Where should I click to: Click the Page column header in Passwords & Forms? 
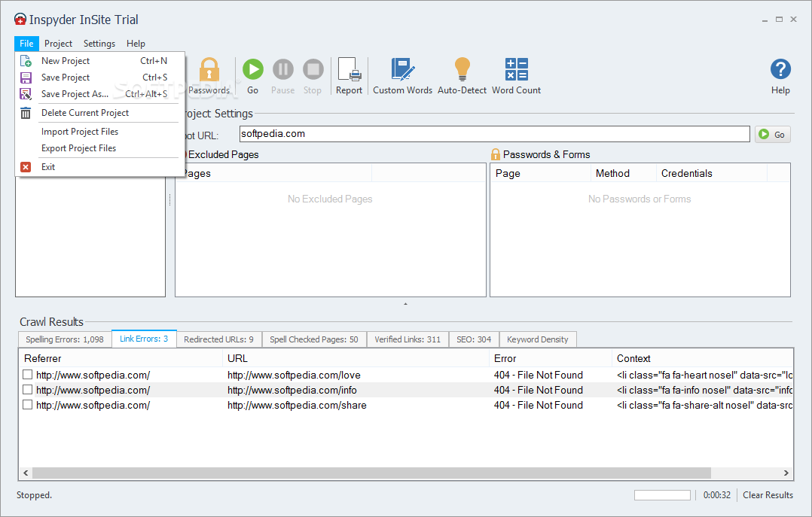click(x=540, y=173)
